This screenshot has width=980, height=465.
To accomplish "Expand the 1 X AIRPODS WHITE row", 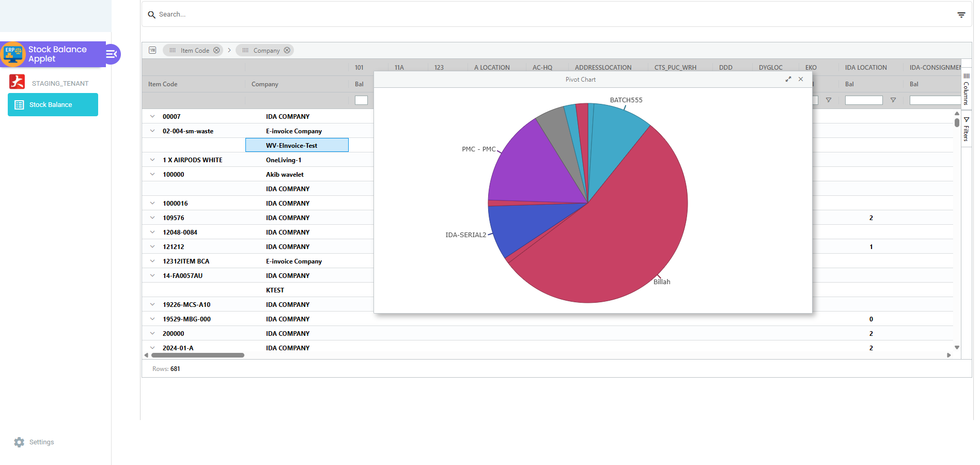I will click(x=152, y=160).
